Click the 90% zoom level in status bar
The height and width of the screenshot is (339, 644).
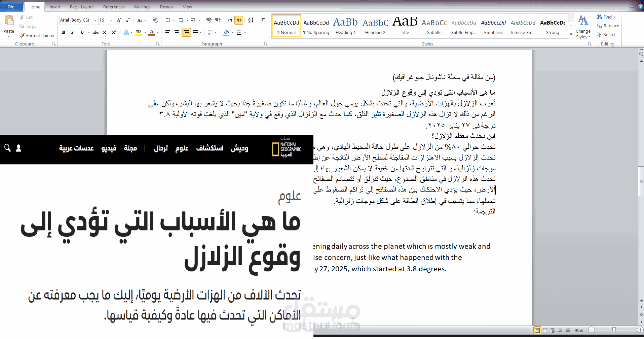579,330
